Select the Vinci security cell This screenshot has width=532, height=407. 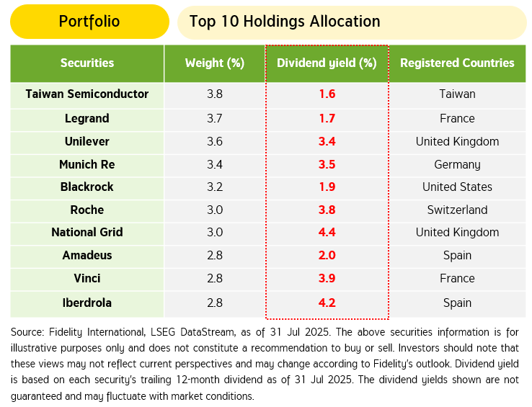87,279
